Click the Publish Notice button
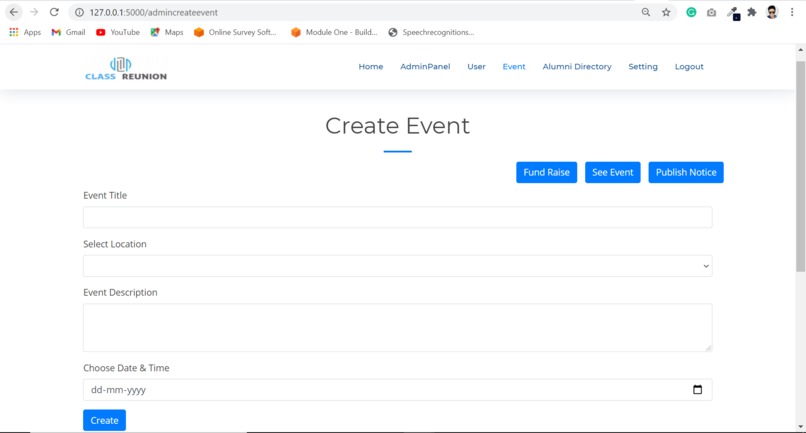This screenshot has height=433, width=806. (686, 172)
